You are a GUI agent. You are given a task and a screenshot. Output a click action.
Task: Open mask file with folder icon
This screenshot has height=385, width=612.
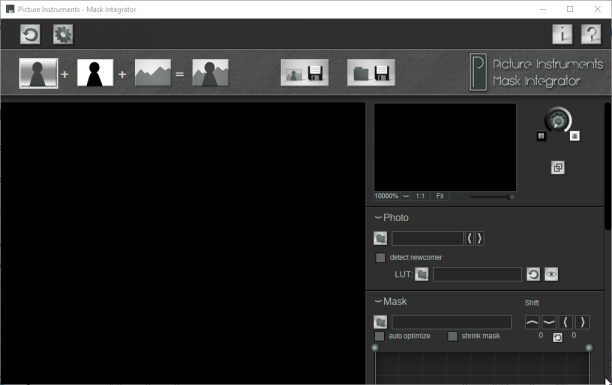pyautogui.click(x=380, y=322)
